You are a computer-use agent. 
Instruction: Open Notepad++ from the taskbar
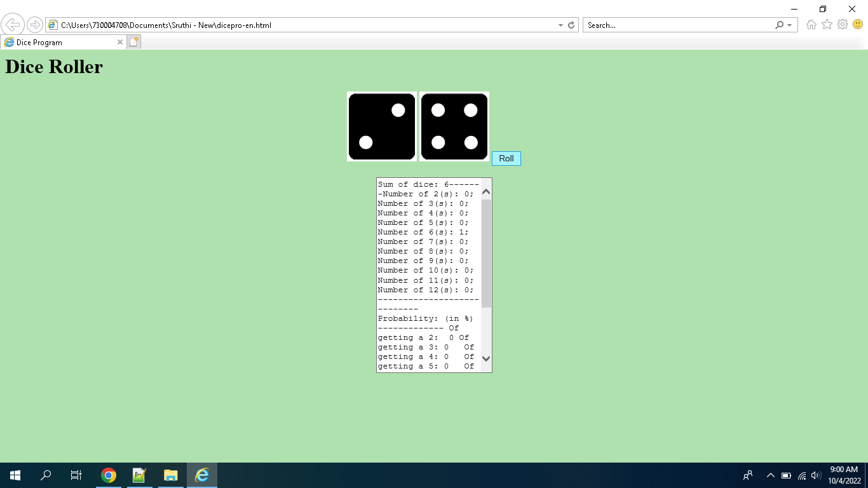tap(139, 475)
